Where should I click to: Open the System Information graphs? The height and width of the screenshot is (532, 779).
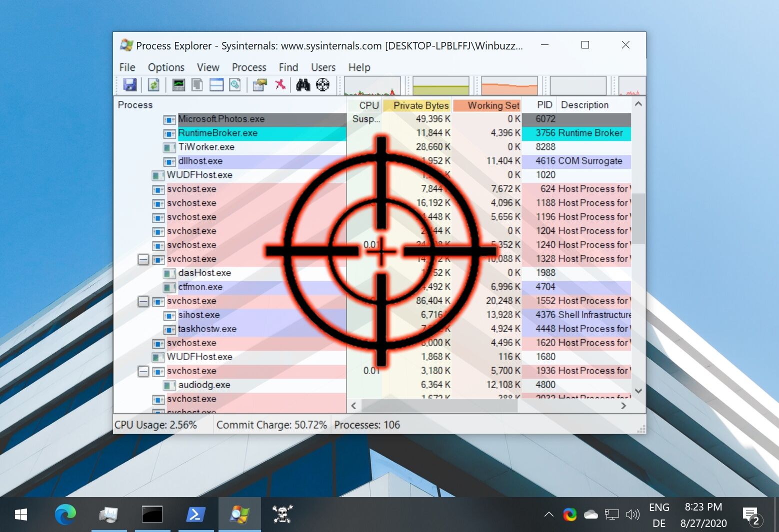pyautogui.click(x=177, y=85)
